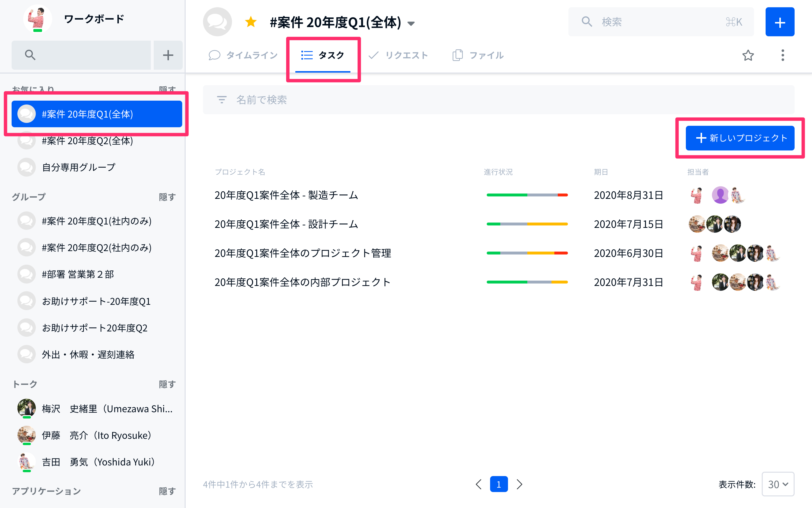Click the gold star favorite icon beside title
This screenshot has width=812, height=508.
pyautogui.click(x=251, y=22)
